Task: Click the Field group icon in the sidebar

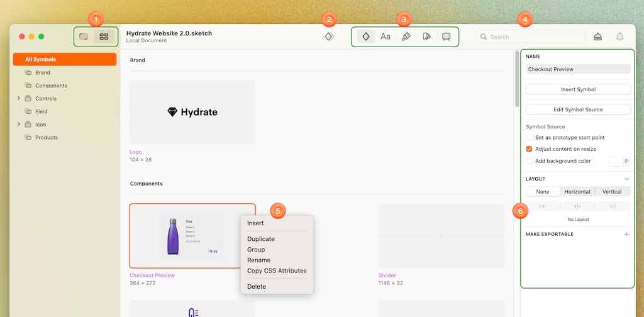Action: (x=28, y=111)
